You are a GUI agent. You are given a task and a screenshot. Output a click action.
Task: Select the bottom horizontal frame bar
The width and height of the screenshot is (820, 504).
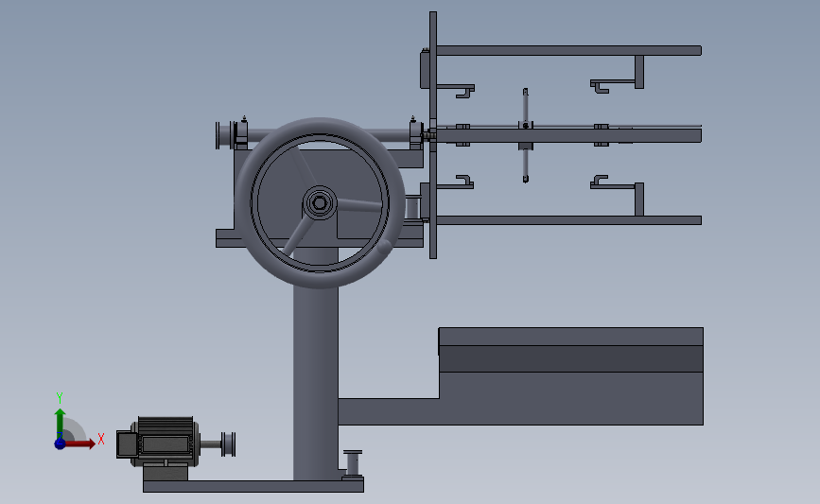tap(569, 220)
